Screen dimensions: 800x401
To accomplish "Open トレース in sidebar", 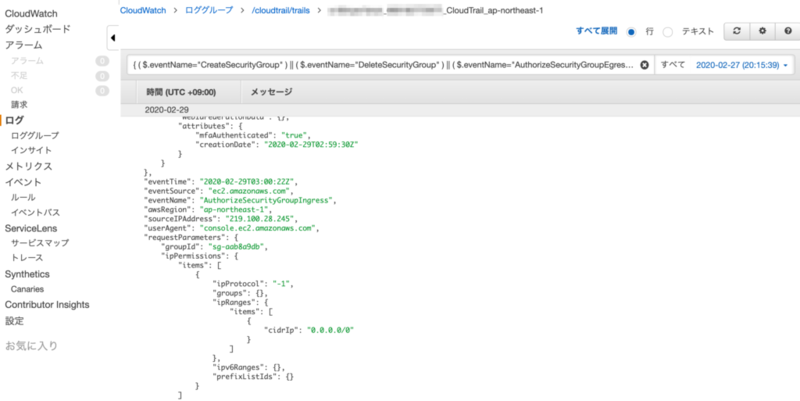I will tap(27, 258).
